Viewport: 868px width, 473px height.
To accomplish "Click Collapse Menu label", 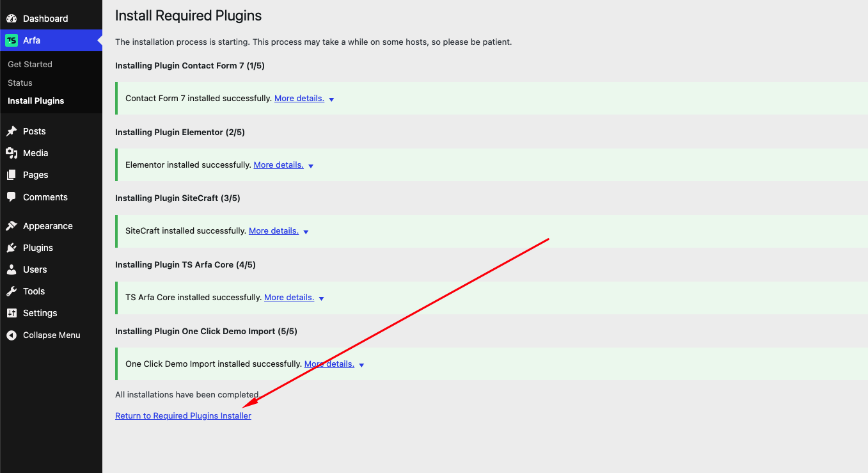I will tap(52, 335).
